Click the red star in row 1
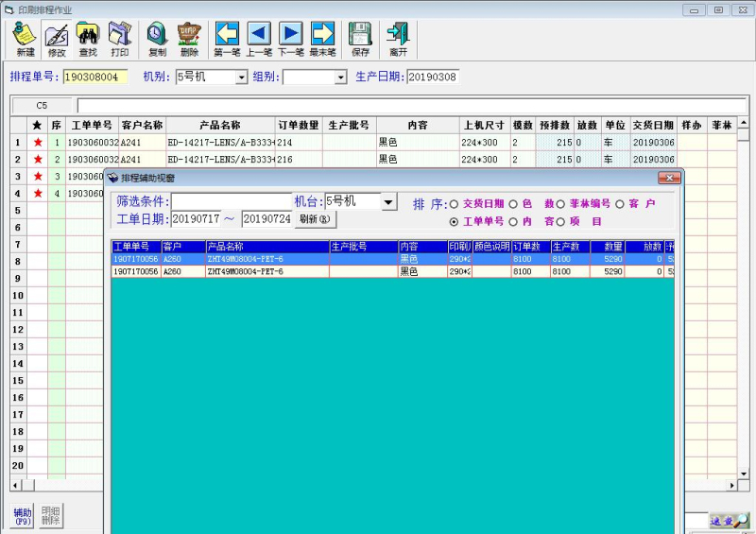 pos(38,143)
